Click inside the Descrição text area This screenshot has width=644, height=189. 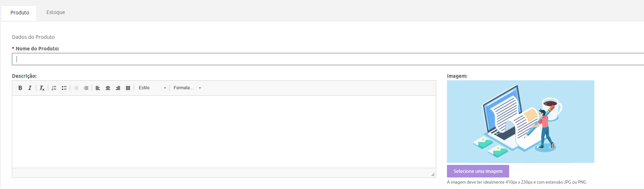224,131
